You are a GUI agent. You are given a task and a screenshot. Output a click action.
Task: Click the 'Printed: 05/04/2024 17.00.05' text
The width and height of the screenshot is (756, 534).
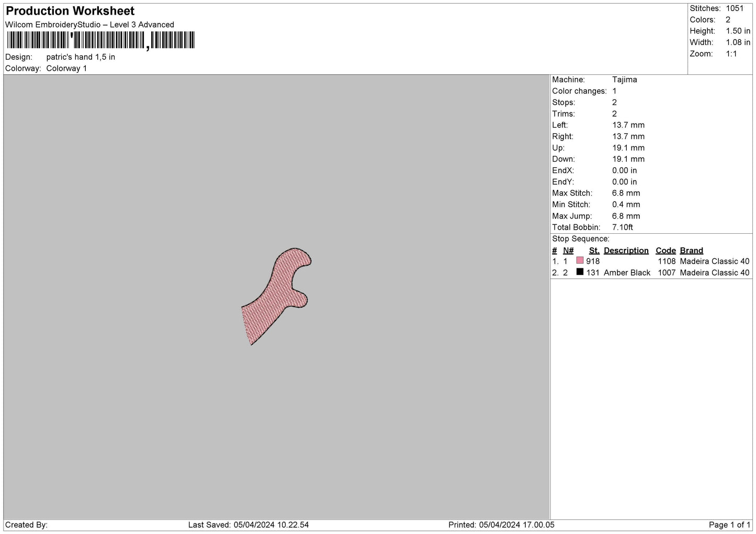[x=501, y=525]
